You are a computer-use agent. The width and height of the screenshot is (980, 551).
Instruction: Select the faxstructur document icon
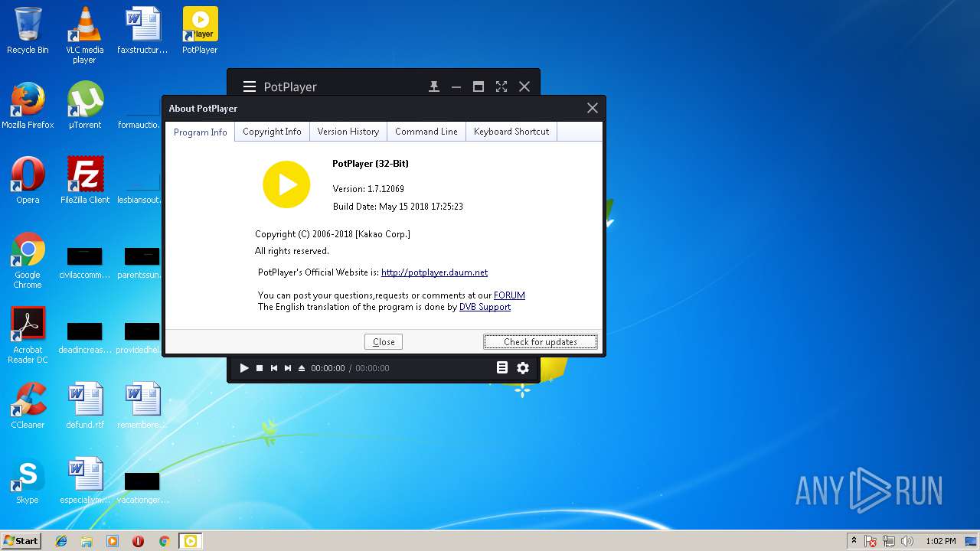tap(142, 31)
